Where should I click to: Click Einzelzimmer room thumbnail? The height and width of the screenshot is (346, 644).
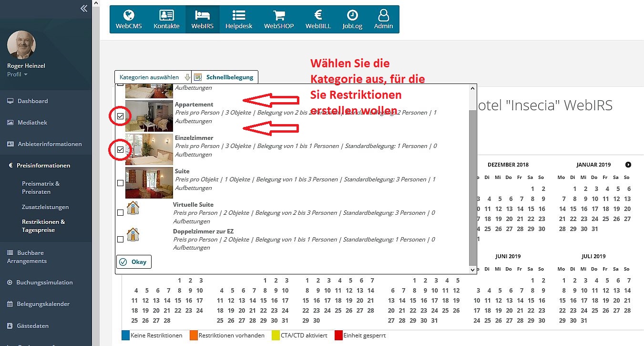click(x=149, y=149)
